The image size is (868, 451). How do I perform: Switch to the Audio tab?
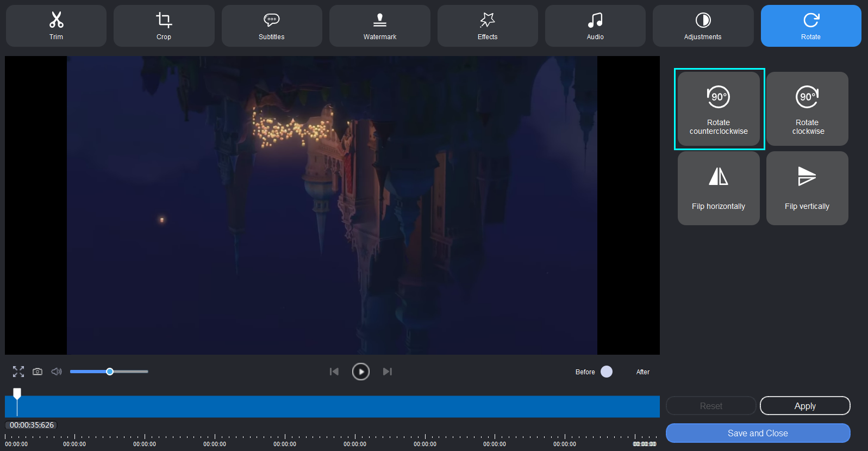[x=595, y=26]
